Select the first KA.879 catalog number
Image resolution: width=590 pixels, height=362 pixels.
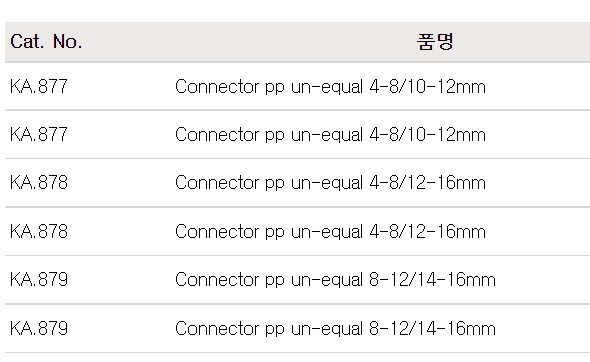point(39,279)
